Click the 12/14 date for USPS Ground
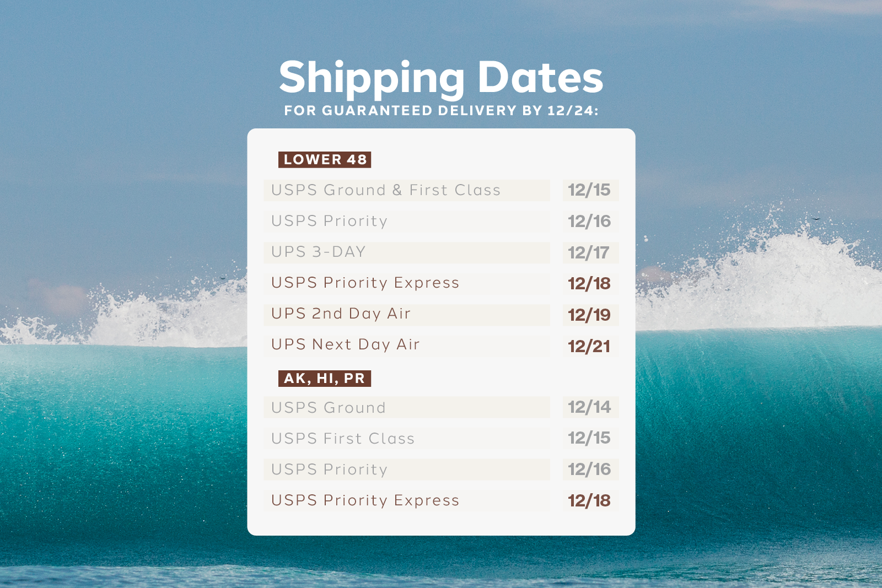 point(589,407)
